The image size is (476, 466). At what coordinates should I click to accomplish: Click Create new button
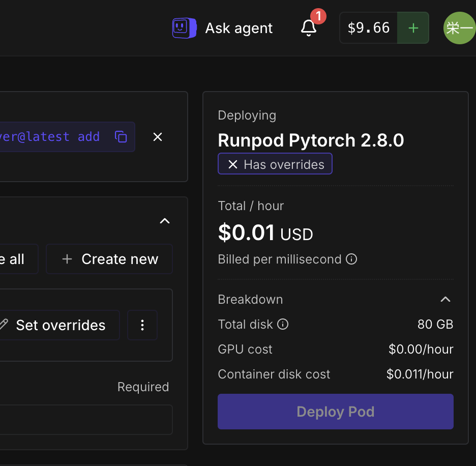coord(109,259)
